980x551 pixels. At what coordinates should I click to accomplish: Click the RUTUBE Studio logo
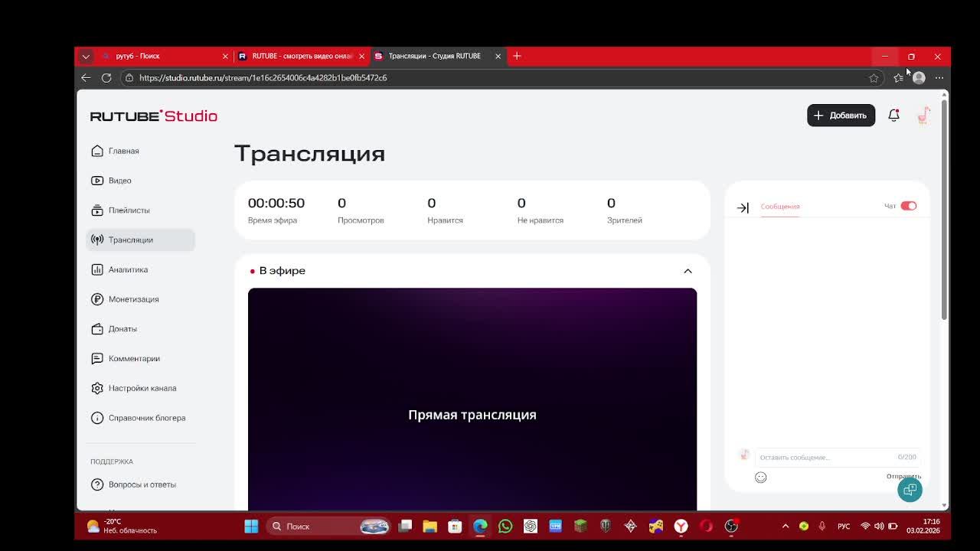(154, 116)
